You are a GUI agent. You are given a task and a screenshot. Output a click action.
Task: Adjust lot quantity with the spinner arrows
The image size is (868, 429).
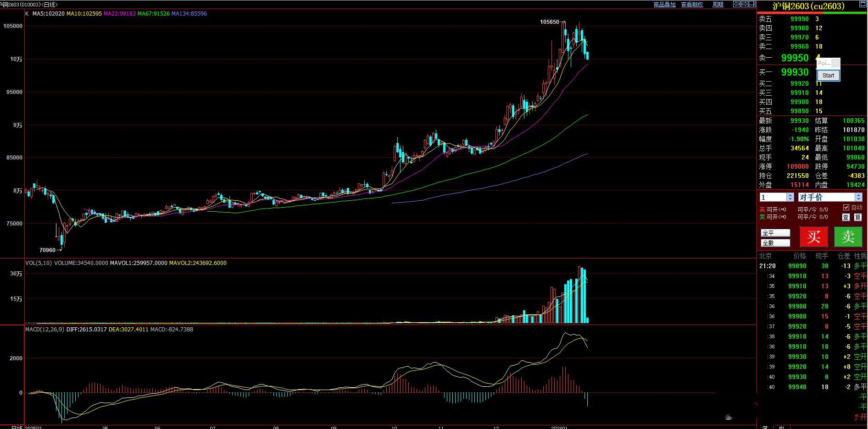coord(790,197)
